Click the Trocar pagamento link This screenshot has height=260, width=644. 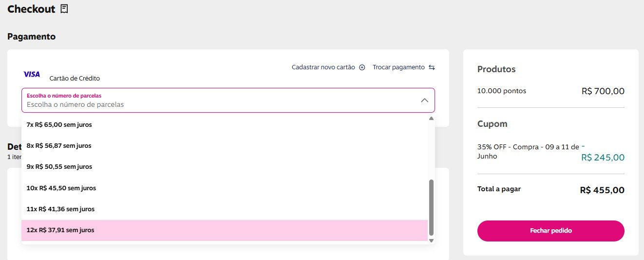click(398, 67)
